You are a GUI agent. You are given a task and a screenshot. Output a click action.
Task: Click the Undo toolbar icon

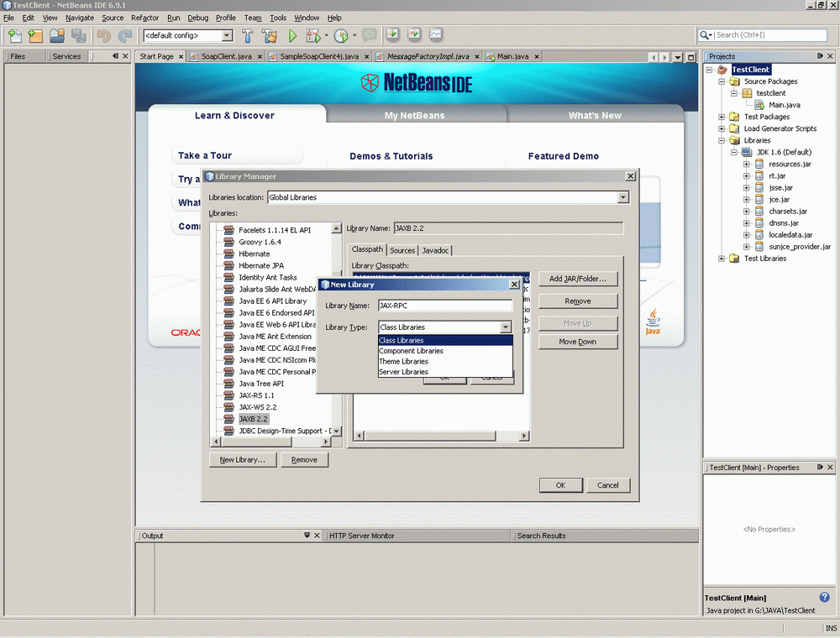click(x=103, y=36)
